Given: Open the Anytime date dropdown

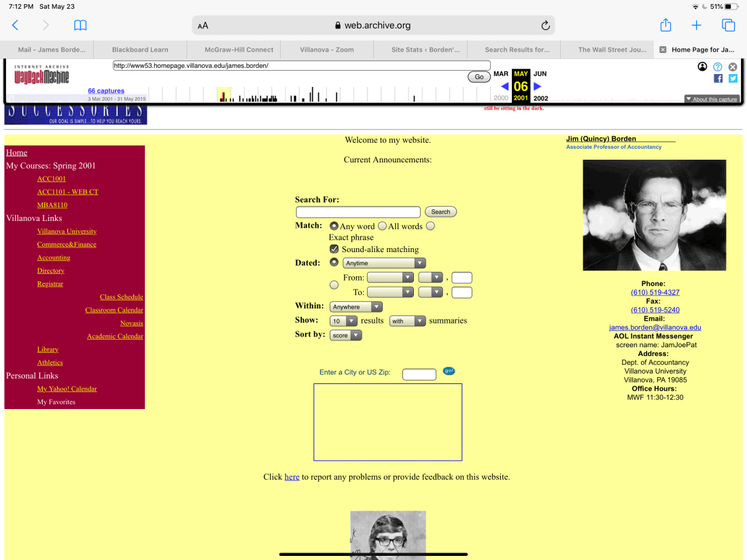Looking at the screenshot, I should 384,263.
